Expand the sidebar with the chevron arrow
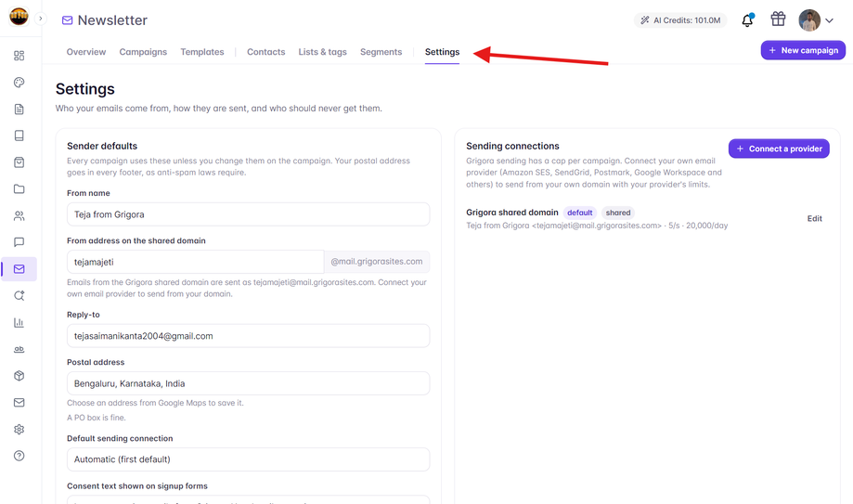Viewport: 853px width, 504px height. [x=40, y=19]
